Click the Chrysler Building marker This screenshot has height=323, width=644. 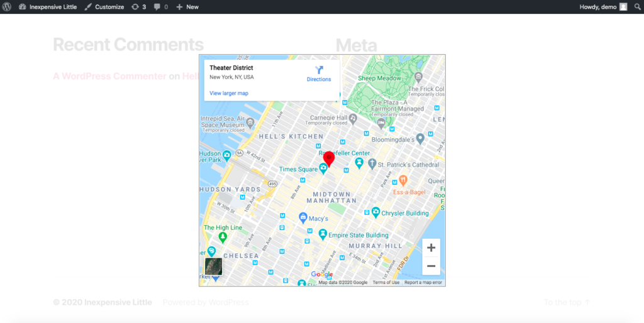click(375, 212)
